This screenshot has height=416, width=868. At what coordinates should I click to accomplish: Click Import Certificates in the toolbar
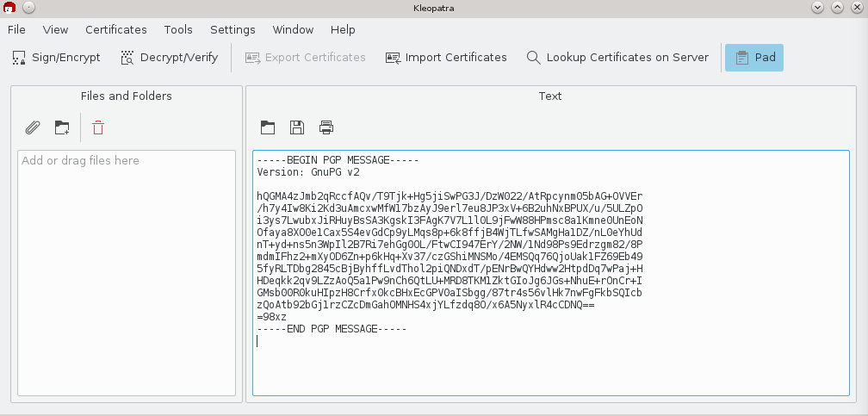tap(446, 58)
